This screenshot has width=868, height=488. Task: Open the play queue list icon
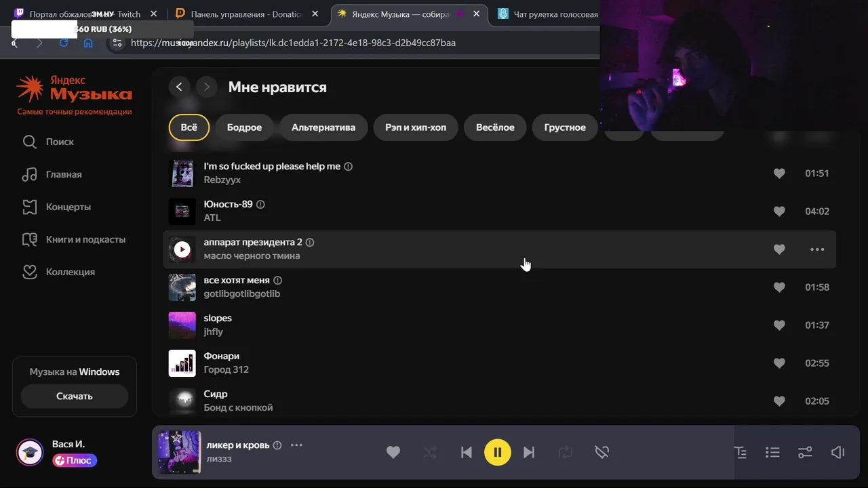[772, 452]
